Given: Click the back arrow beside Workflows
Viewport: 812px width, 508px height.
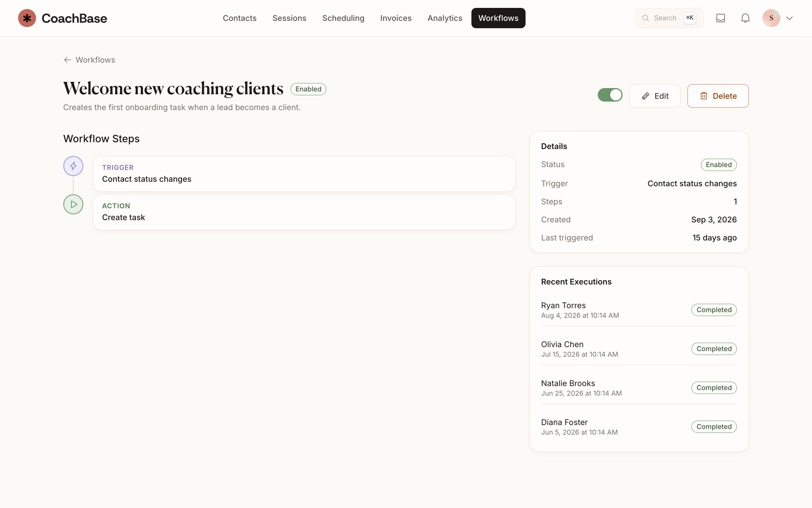Looking at the screenshot, I should pos(67,60).
